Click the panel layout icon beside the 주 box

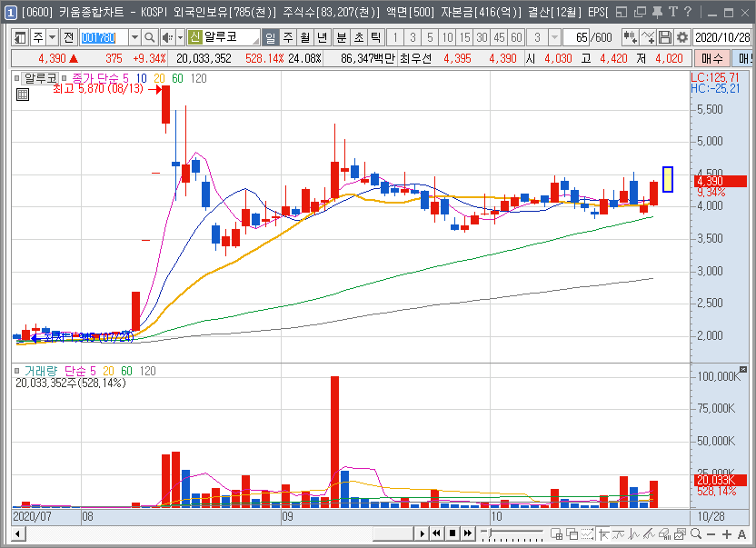[x=20, y=37]
